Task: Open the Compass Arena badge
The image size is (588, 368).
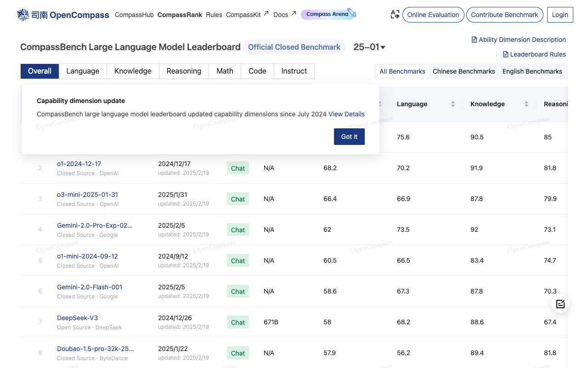Action: tap(328, 14)
